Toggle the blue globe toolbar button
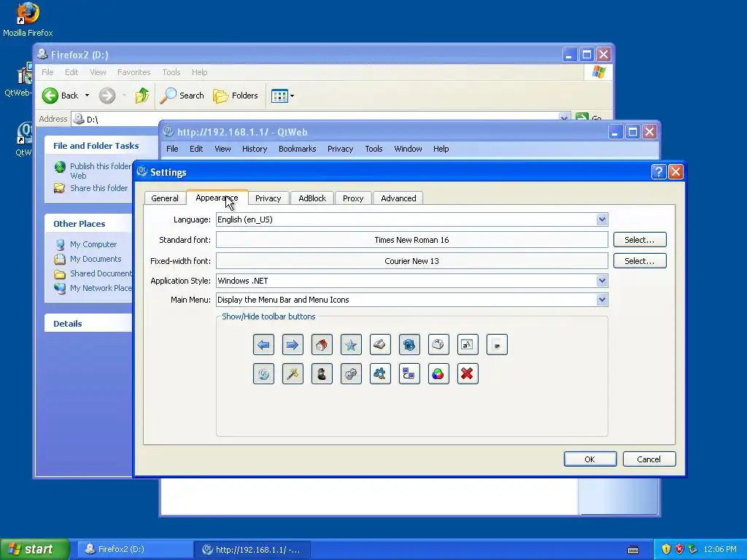 [x=409, y=345]
